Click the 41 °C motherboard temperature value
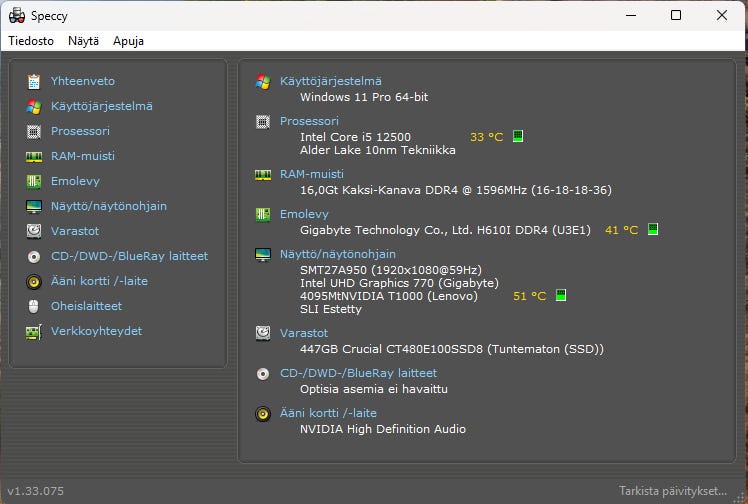The image size is (748, 504). point(622,230)
